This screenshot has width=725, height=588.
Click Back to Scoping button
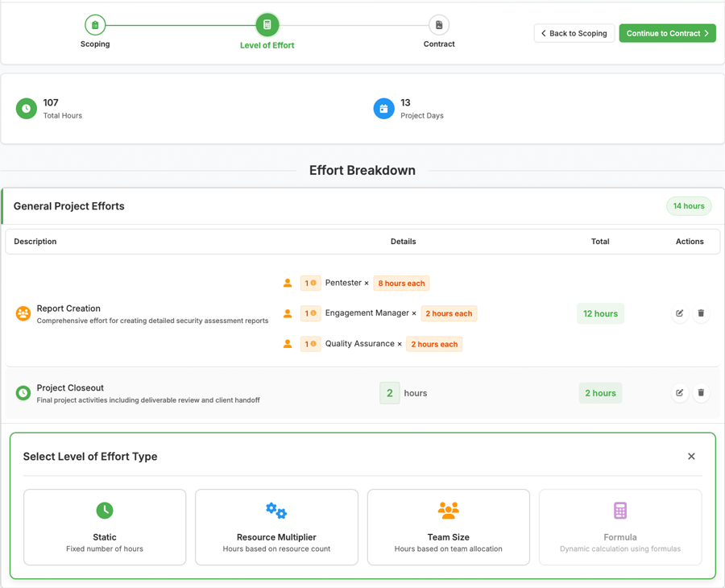click(x=574, y=33)
